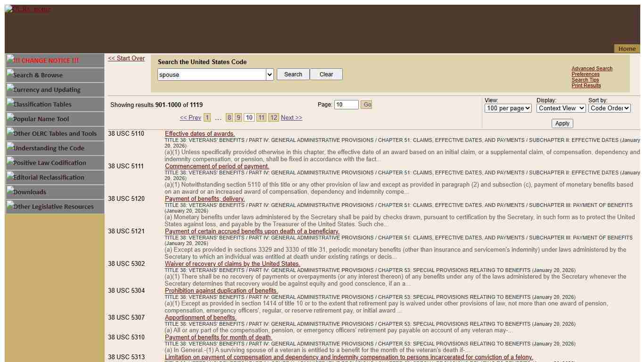Open Effective dates of awards result
The width and height of the screenshot is (644, 362).
click(199, 134)
